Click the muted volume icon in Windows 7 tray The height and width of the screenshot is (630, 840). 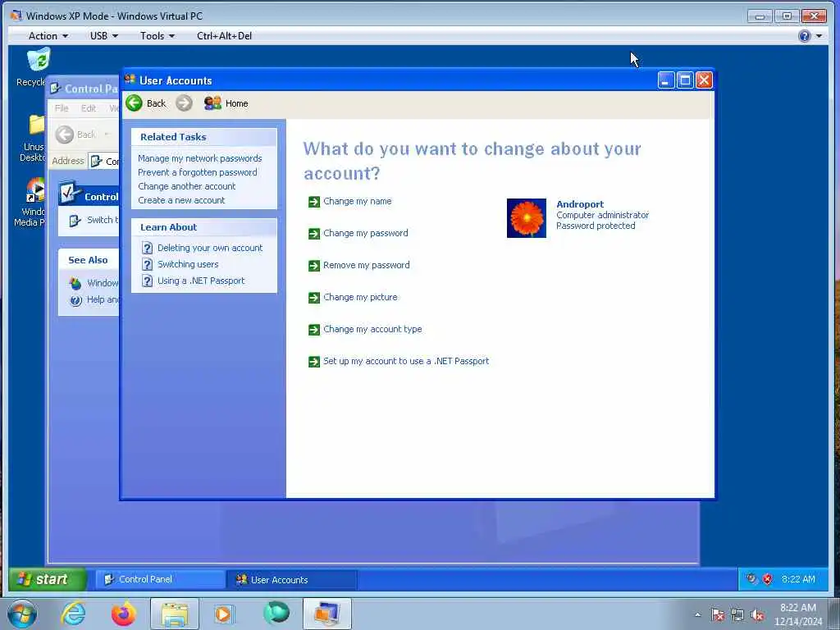click(x=757, y=615)
